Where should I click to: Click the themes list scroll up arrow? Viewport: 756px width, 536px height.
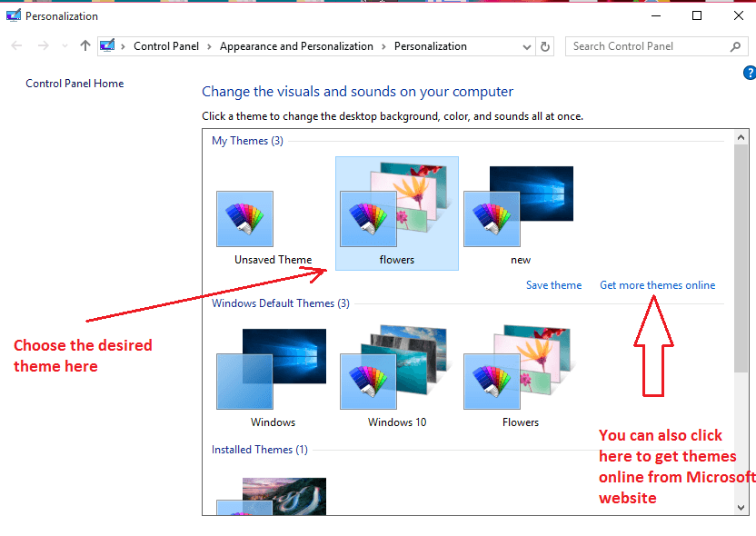741,137
